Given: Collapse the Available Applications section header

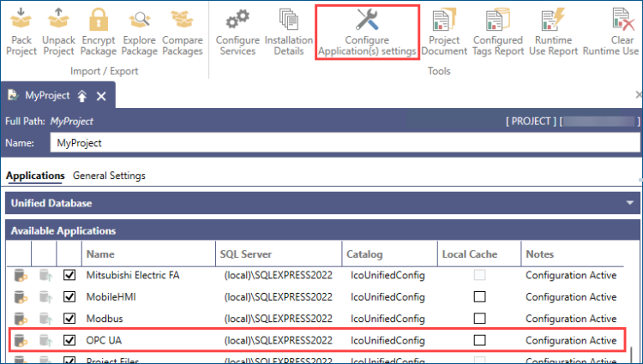Looking at the screenshot, I should pos(321,230).
